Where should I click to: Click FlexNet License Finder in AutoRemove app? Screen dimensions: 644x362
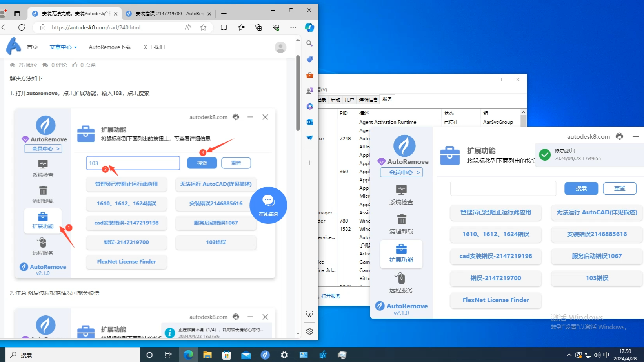coord(496,300)
